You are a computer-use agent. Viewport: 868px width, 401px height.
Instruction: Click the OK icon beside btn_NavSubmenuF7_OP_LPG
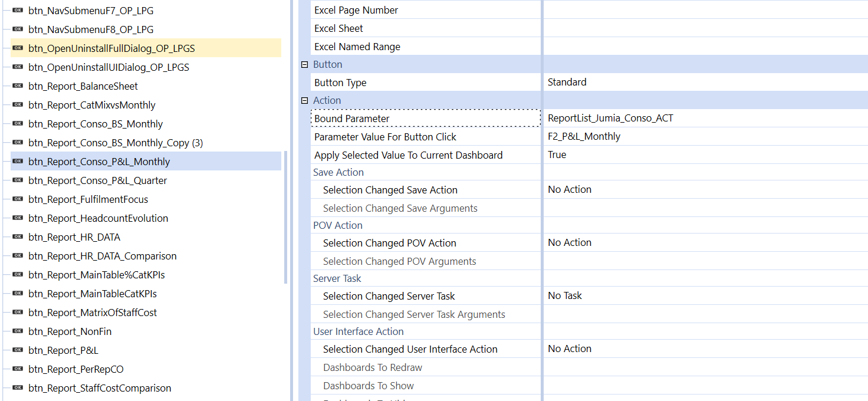[x=17, y=10]
